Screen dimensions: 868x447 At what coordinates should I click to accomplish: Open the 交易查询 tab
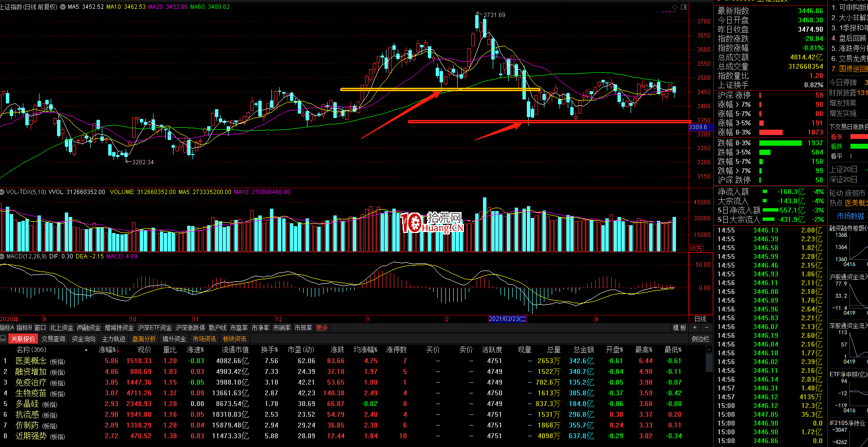coord(53,339)
